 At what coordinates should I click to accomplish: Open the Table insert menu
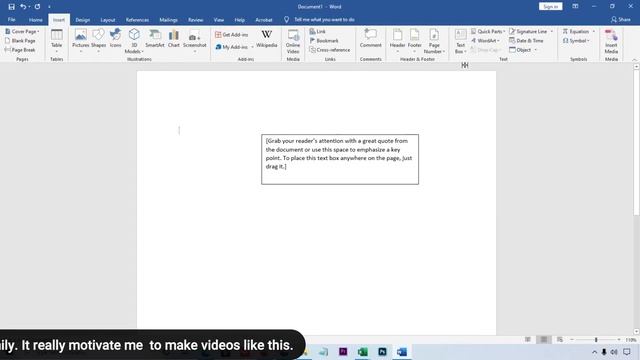coord(57,41)
